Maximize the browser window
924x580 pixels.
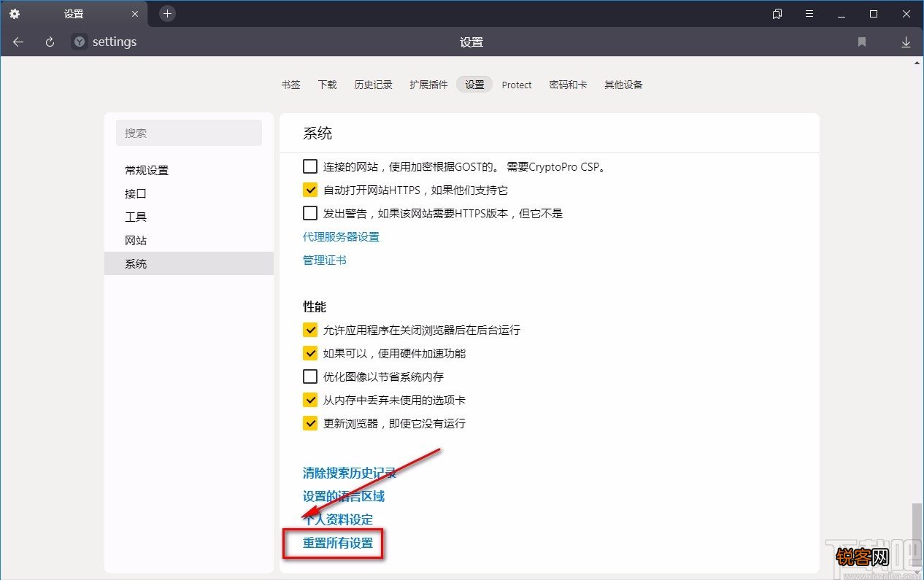874,14
